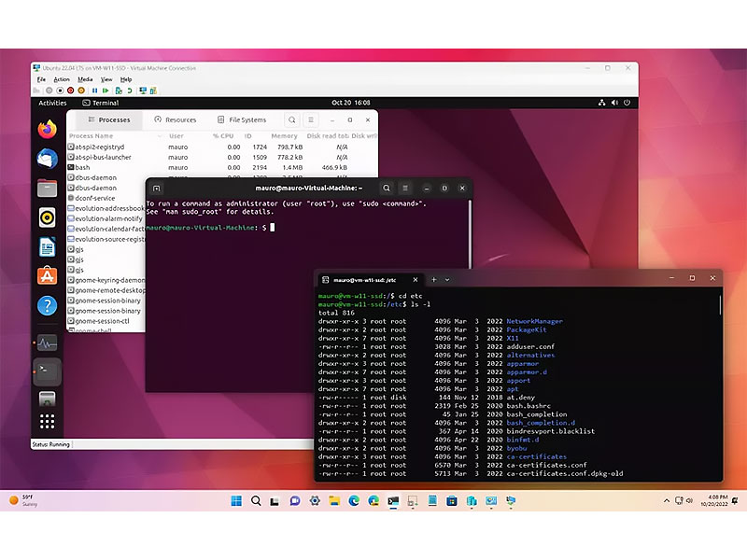Click Activities in the Ubuntu top bar
This screenshot has height=560, width=747.
[x=52, y=103]
